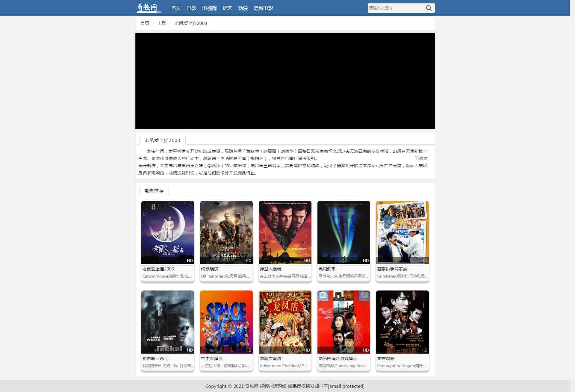The image size is (575, 392).
Task: Open 最新电影 from the navigation bar
Action: tap(263, 8)
